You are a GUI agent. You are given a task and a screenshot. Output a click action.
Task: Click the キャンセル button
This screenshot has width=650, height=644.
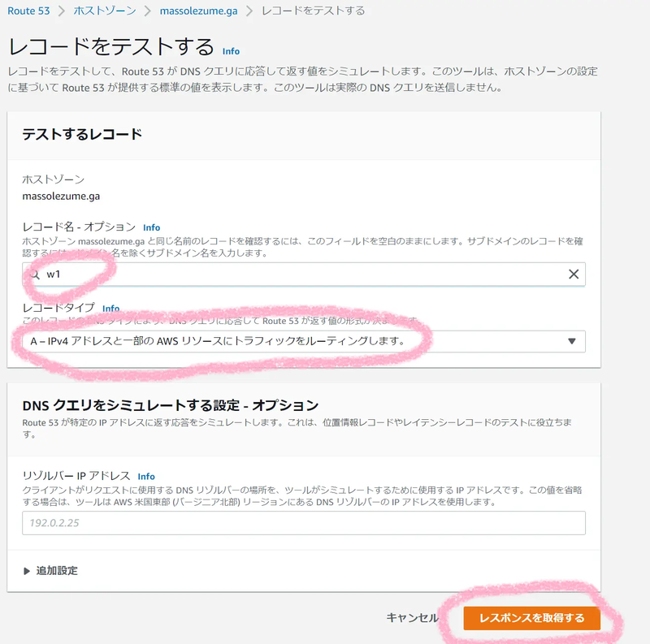pos(412,618)
